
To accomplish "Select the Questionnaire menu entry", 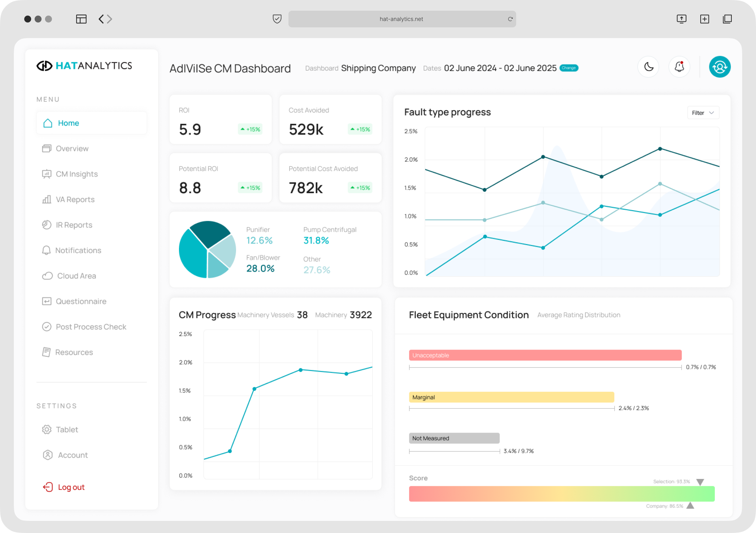I will point(81,301).
